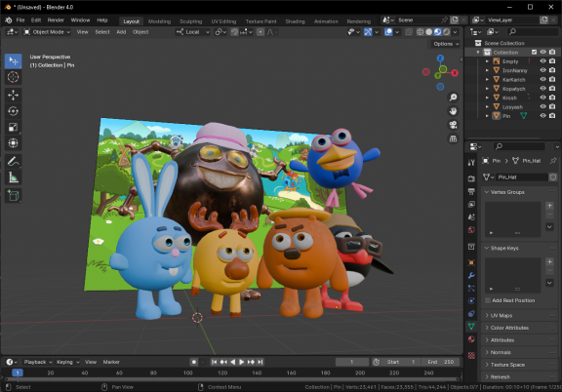Expand the KarKarich tree item
Viewport: 562px width, 392px height.
pyautogui.click(x=487, y=80)
